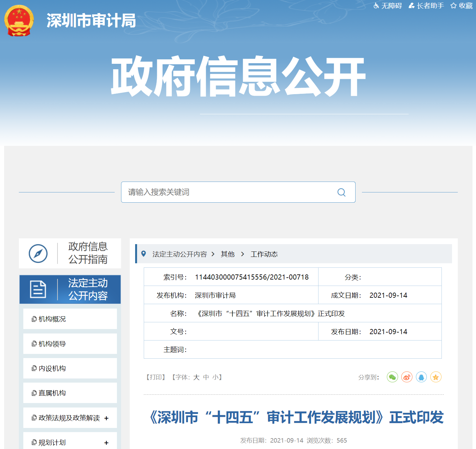Image resolution: width=476 pixels, height=449 pixels.
Task: Open 机构领导 sidebar item
Action: 52,344
